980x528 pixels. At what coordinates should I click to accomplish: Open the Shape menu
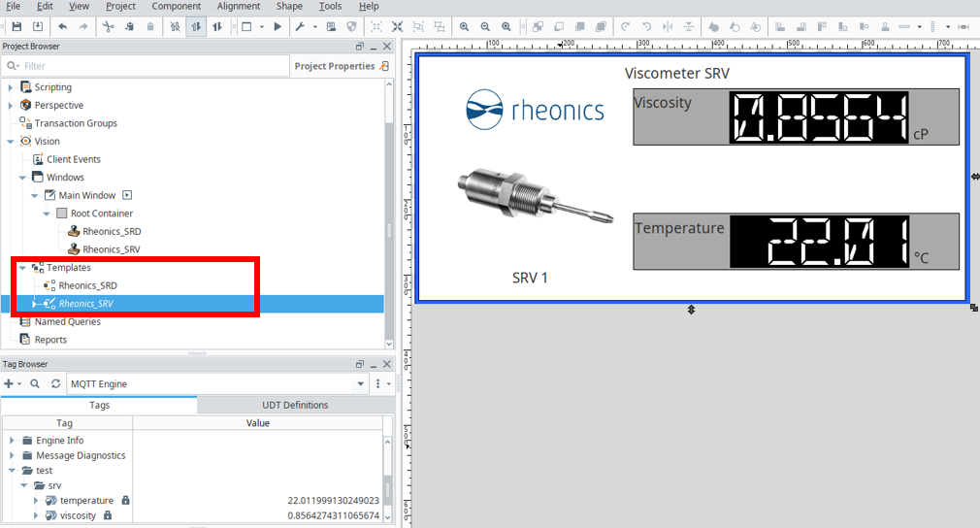pos(289,6)
